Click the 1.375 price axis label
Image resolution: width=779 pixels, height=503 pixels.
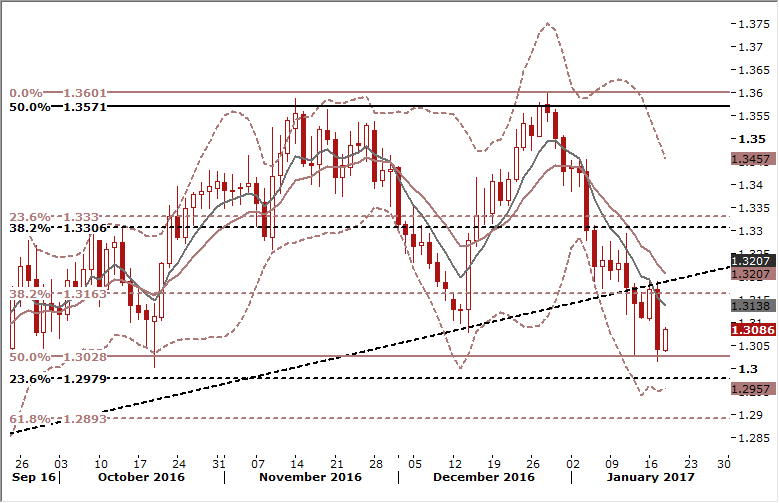753,24
